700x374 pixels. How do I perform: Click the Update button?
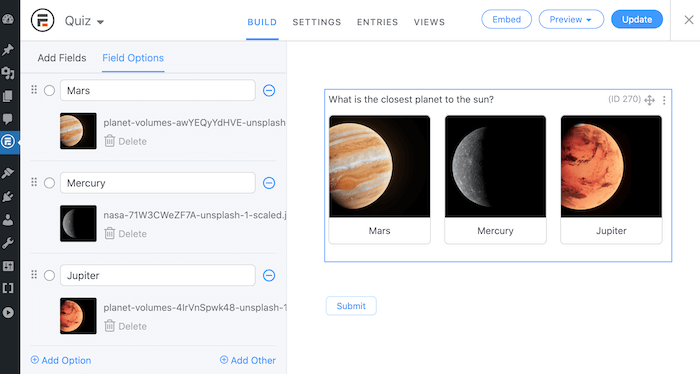637,20
